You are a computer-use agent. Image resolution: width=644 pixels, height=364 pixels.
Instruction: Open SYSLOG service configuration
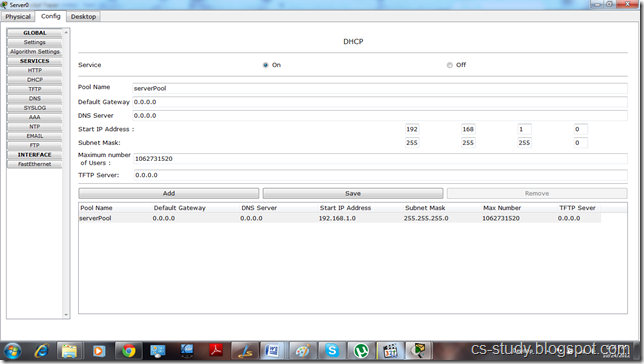[34, 108]
